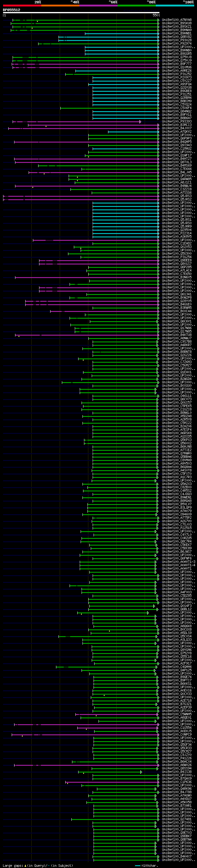Open hit UniRef100_B9SKU8
Screen dimensions: 197x868
click(177, 23)
